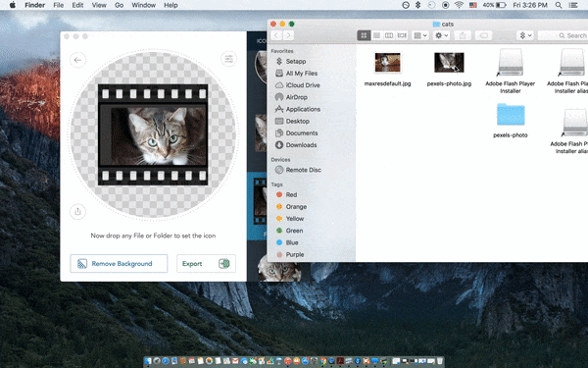Screen dimensions: 588x368
Task: Click the Wi-Fi icon in the menu bar
Action: 459,5
